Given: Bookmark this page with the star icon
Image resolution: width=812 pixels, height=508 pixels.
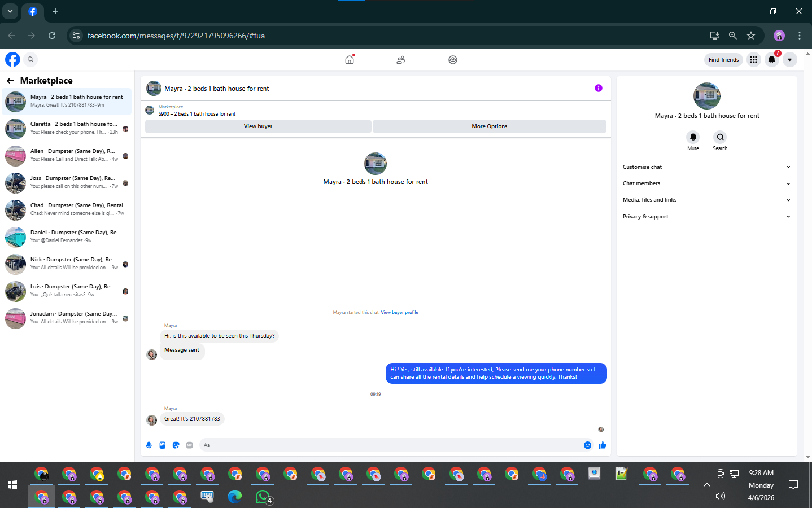Looking at the screenshot, I should pos(751,36).
